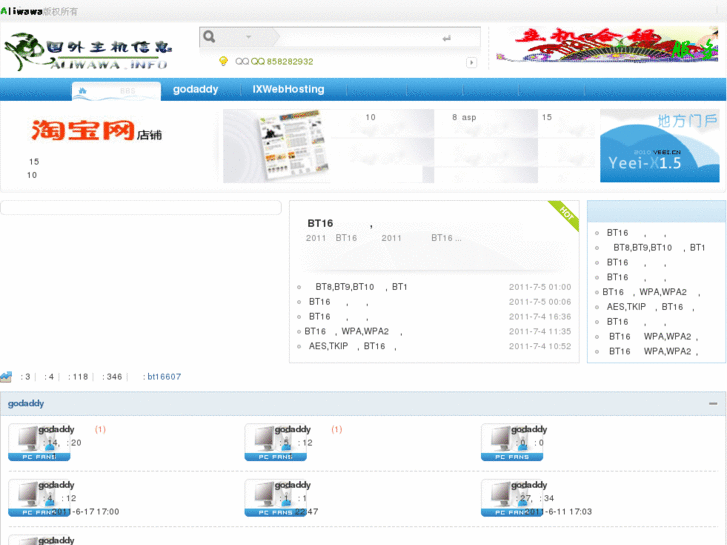Collapse the godaddy forum section
The height and width of the screenshot is (545, 727).
click(713, 404)
